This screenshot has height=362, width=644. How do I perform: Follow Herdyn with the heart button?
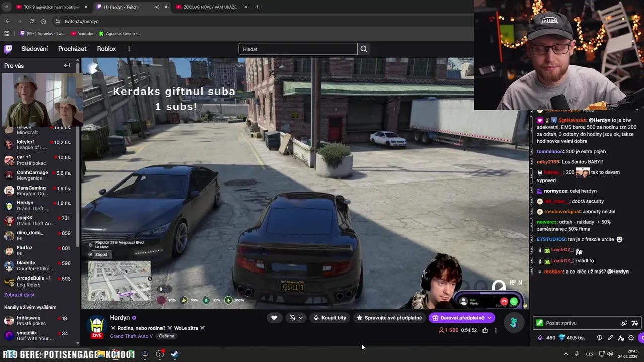click(x=274, y=318)
